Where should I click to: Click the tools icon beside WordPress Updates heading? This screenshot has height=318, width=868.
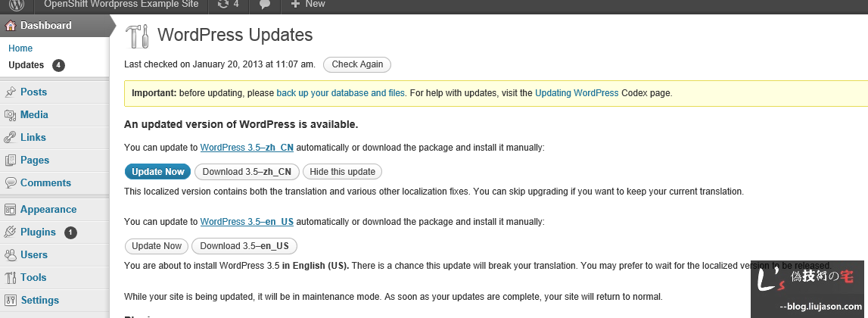[137, 36]
